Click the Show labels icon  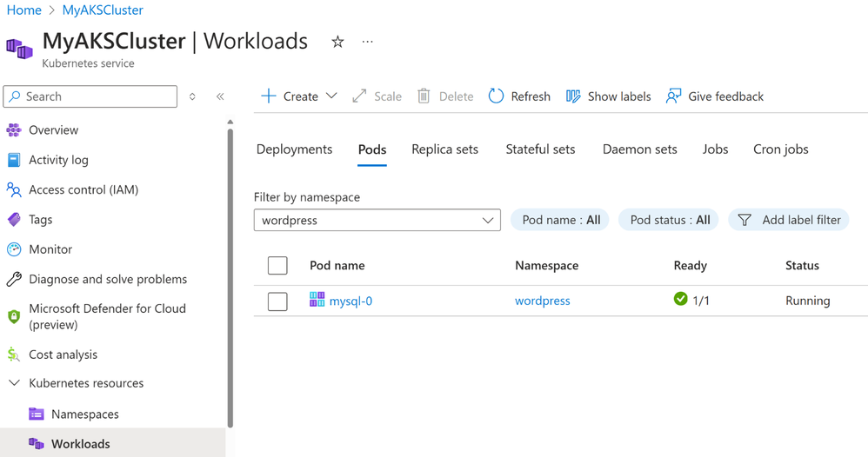coord(573,96)
